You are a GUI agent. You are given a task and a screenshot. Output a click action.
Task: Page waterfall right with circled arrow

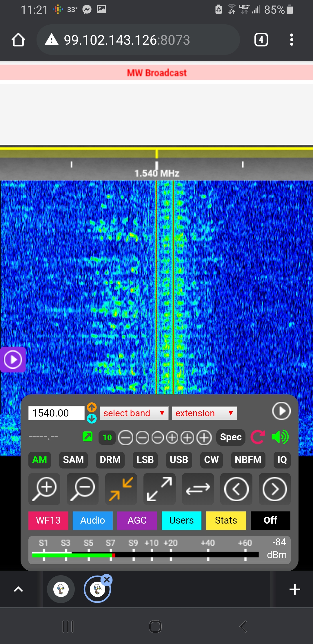[x=274, y=489]
